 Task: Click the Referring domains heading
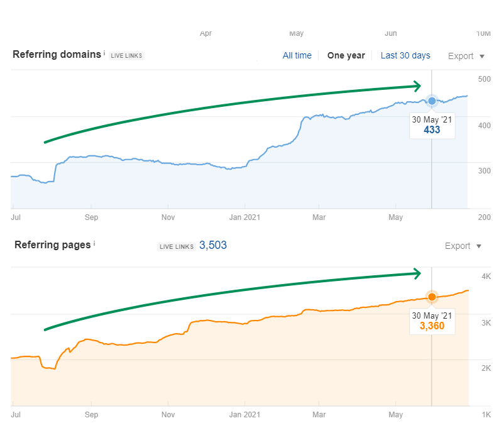pyautogui.click(x=57, y=55)
